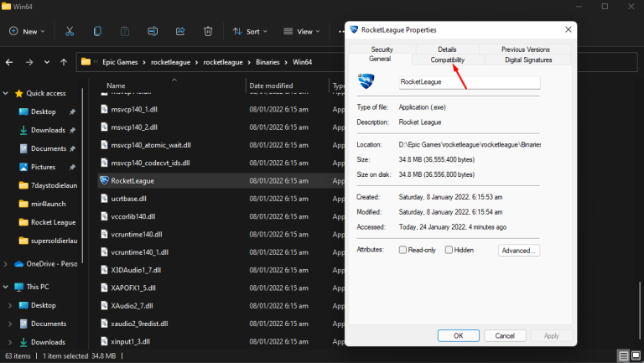Close the RocketLeague Properties dialog
This screenshot has width=644, height=363.
(x=568, y=29)
